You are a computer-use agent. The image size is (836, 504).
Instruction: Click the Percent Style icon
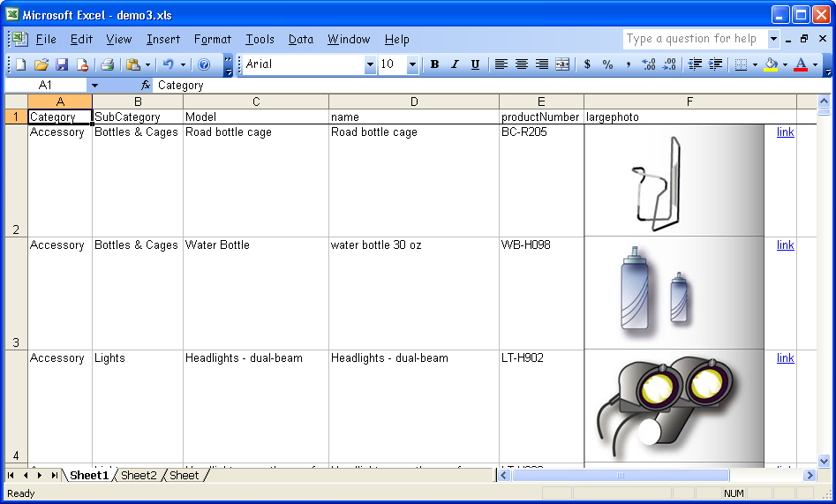tap(607, 64)
